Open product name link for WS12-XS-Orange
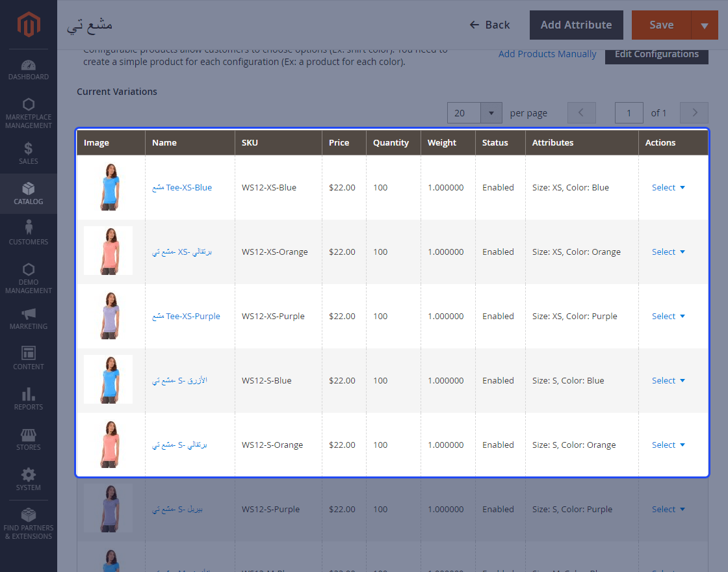This screenshot has height=572, width=728. click(182, 252)
